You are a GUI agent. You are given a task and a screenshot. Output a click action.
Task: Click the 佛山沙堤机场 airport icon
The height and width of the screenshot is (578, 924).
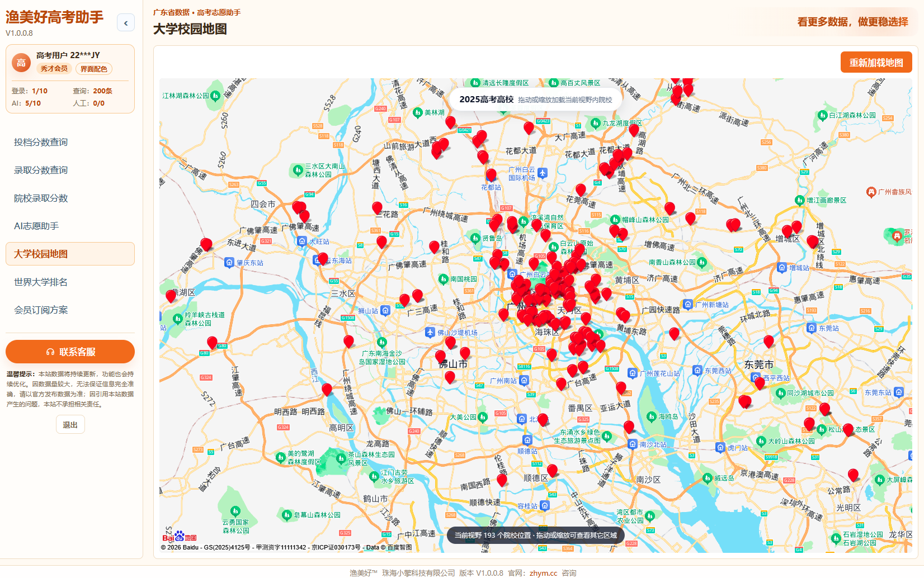[430, 333]
